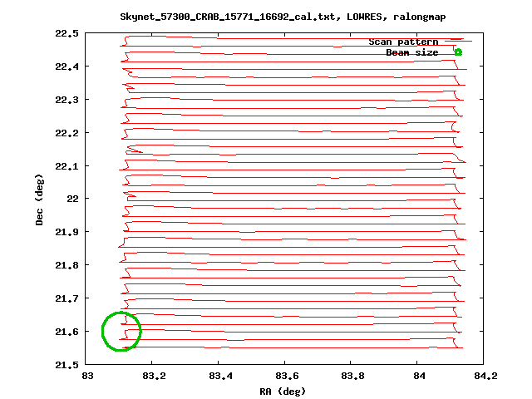Click the 83 RA axis tick label
The image size is (532, 399).
point(87,376)
